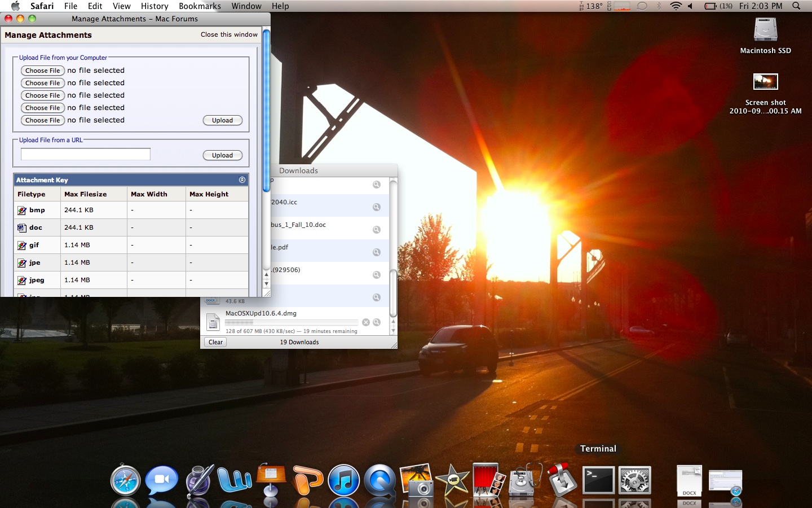Reveal the .pdf download in Finder
The height and width of the screenshot is (508, 812).
[x=376, y=252]
